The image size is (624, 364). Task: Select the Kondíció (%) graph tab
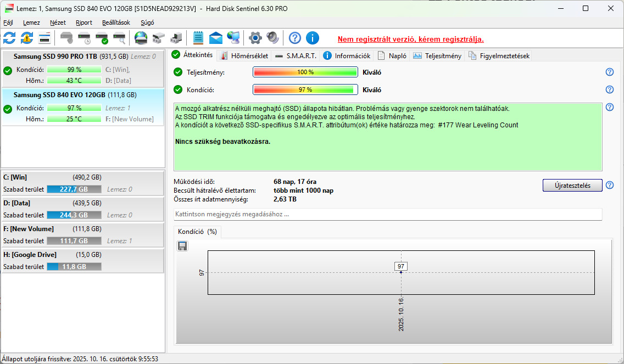pos(197,232)
